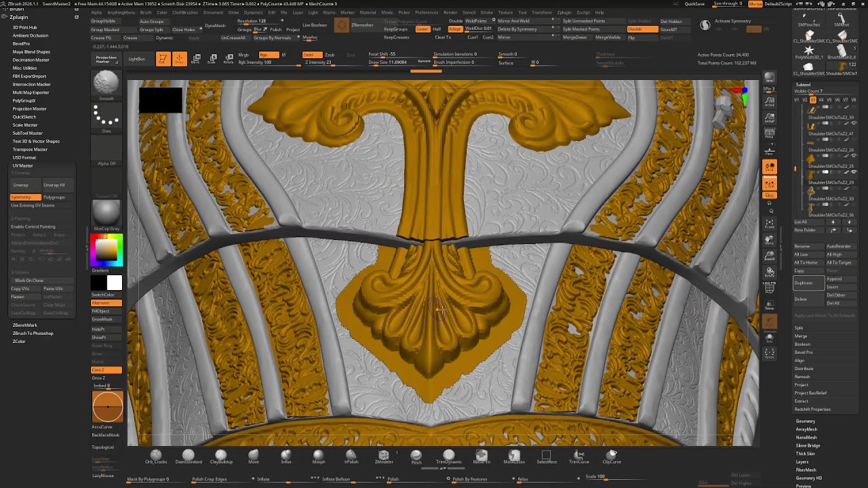The height and width of the screenshot is (488, 868).
Task: Toggle Polygroups option in UV Master
Action: click(57, 197)
